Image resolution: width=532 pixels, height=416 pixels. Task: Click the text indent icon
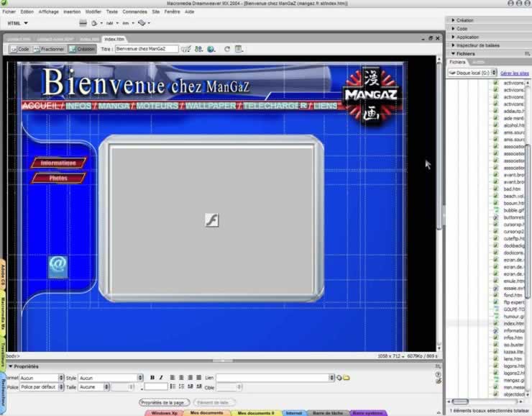pyautogui.click(x=199, y=386)
